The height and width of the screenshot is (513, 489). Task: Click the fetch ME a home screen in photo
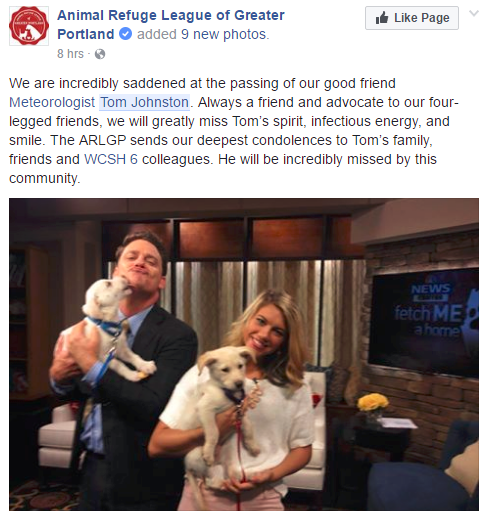tap(425, 322)
